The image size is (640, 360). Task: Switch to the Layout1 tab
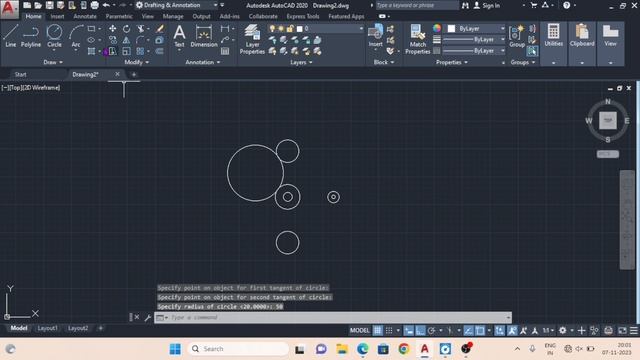coord(47,328)
